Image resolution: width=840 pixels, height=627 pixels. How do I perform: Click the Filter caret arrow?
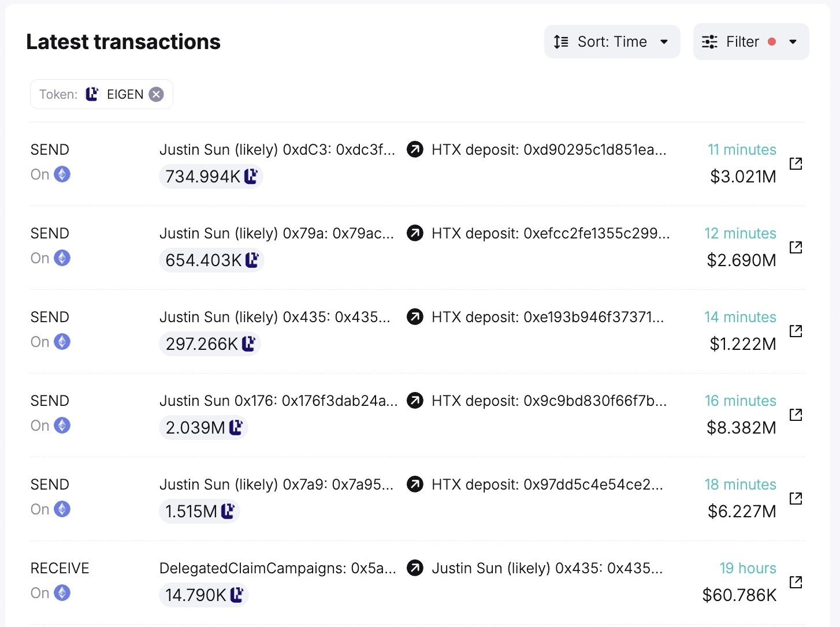pyautogui.click(x=793, y=42)
